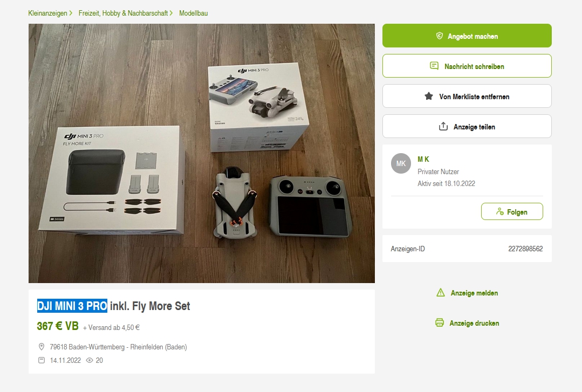Click the printer icon beside Anzeige drucken

coord(440,322)
